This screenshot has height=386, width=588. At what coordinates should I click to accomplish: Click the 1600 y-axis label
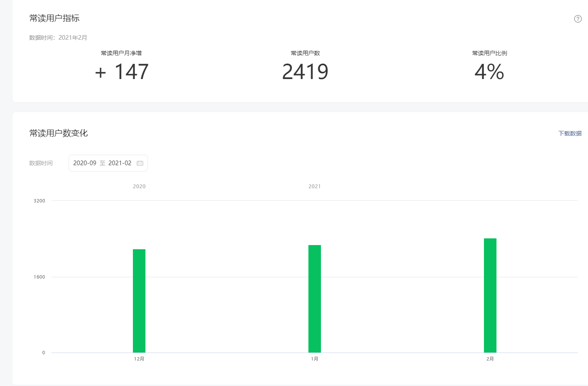pos(39,277)
